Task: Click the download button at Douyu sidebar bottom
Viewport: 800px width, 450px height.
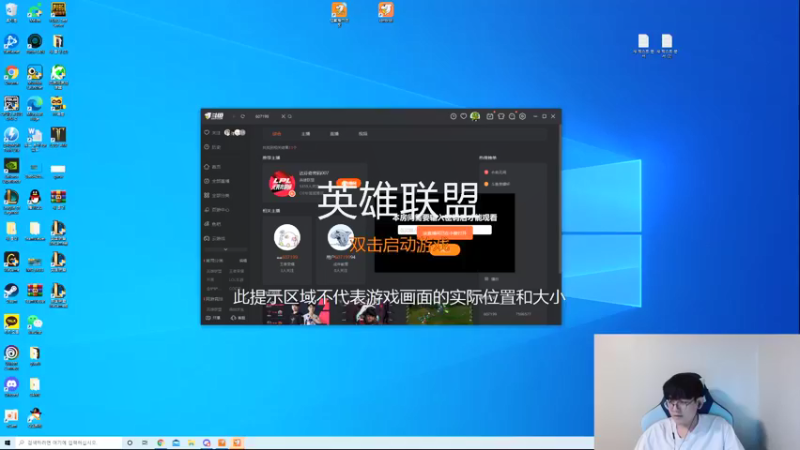Action: [238, 318]
